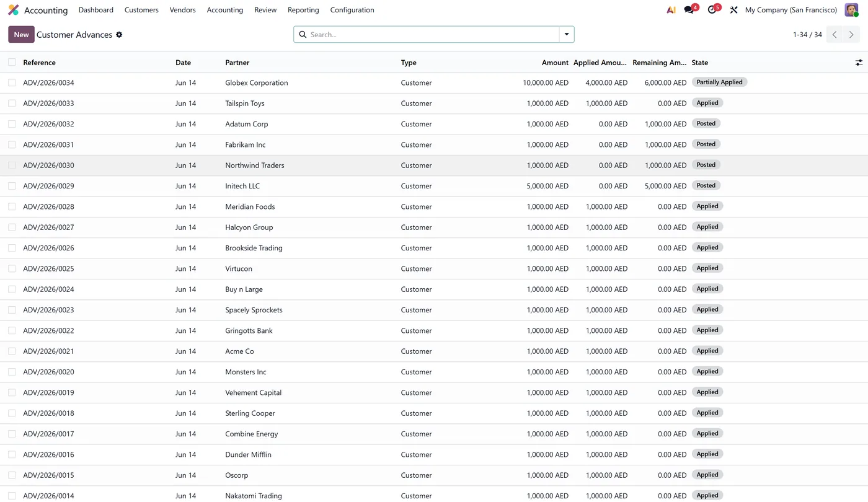Open optional columns adjust icon

[x=859, y=63]
